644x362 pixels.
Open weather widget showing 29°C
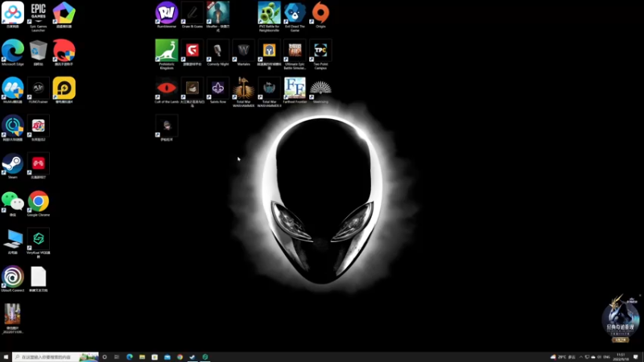[x=563, y=357]
